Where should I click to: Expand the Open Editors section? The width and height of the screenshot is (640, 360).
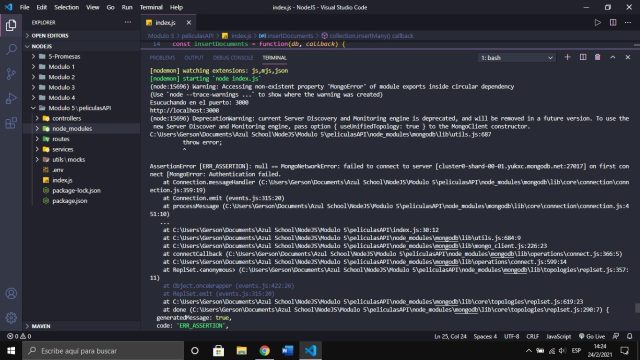[82, 36]
